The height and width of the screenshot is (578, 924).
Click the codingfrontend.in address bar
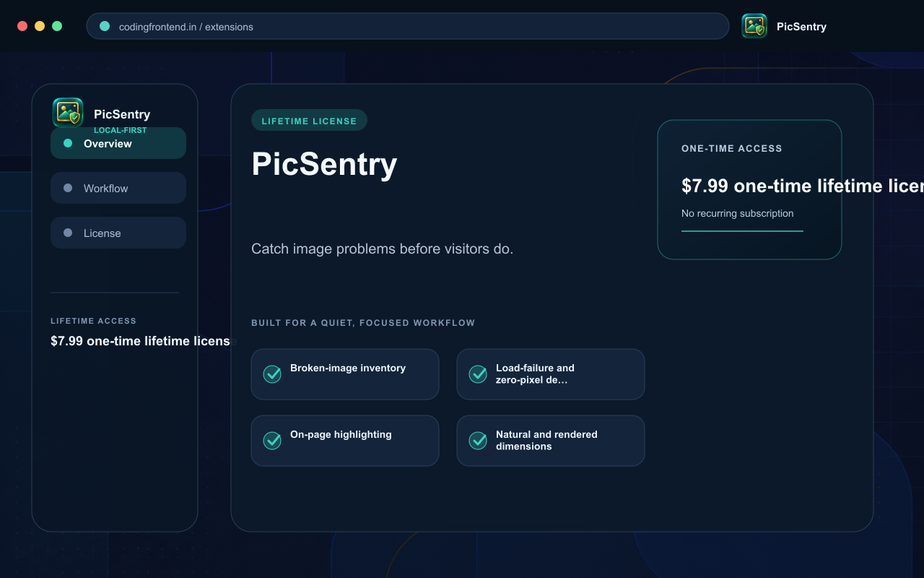408,26
